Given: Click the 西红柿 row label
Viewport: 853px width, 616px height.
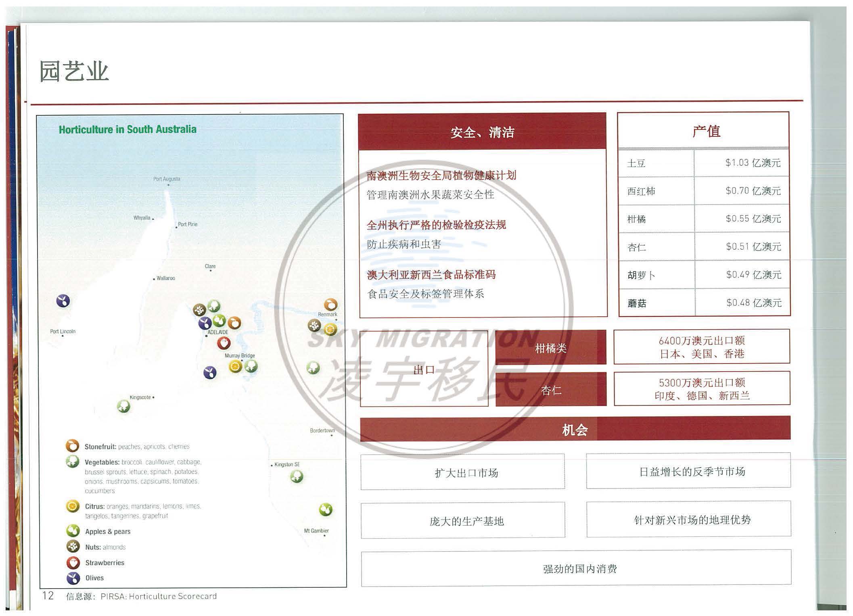Looking at the screenshot, I should pos(641,191).
